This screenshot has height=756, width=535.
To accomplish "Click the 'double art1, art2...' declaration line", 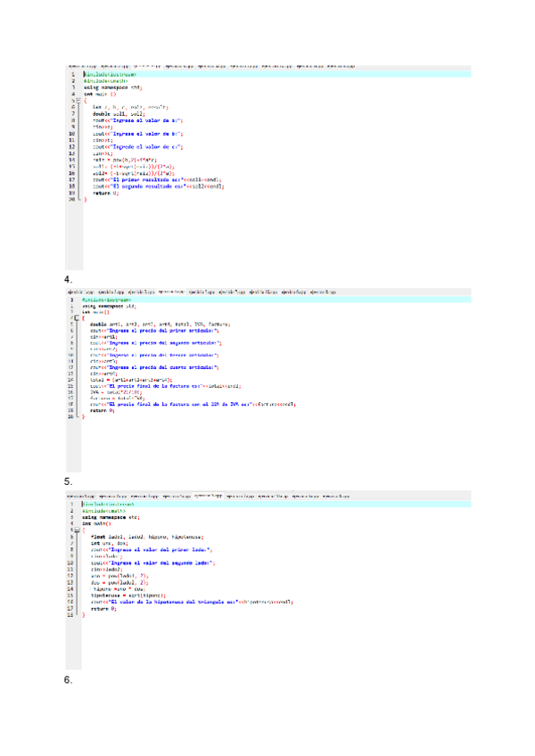I will click(160, 325).
